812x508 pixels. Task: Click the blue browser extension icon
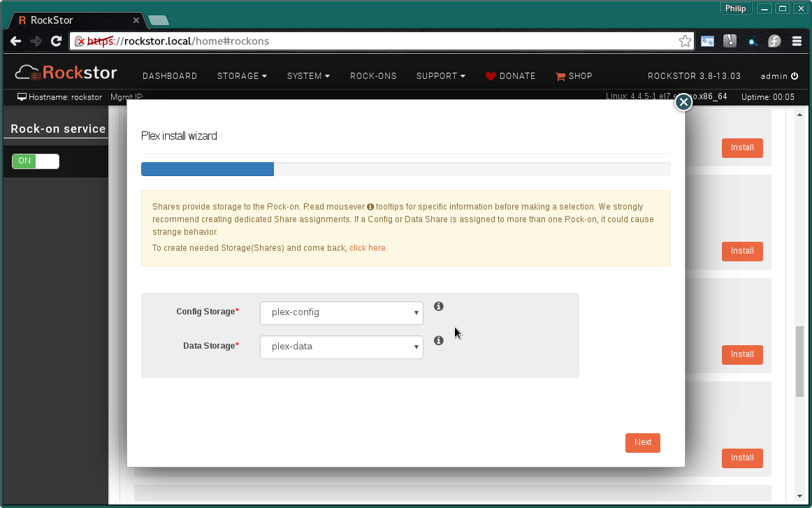(752, 41)
